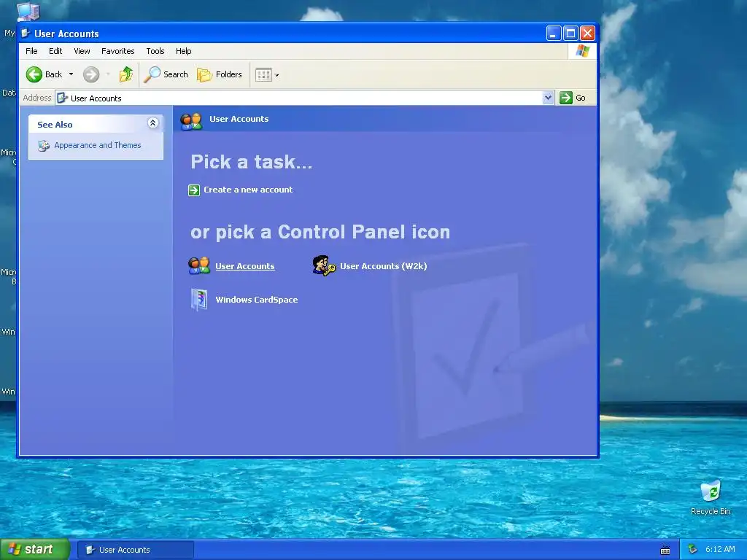The width and height of the screenshot is (747, 560).
Task: Click the User Accounts header banner icon
Action: pos(192,121)
